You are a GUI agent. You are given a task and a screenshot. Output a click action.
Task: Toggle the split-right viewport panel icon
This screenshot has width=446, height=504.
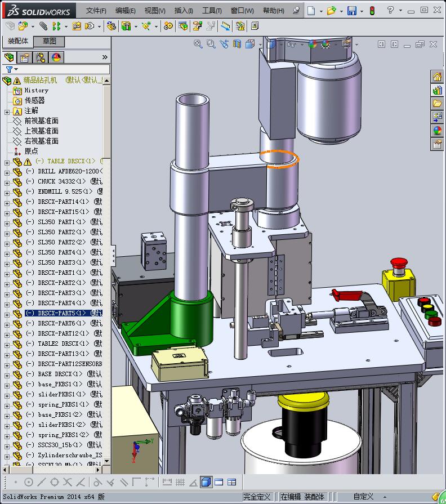395,44
